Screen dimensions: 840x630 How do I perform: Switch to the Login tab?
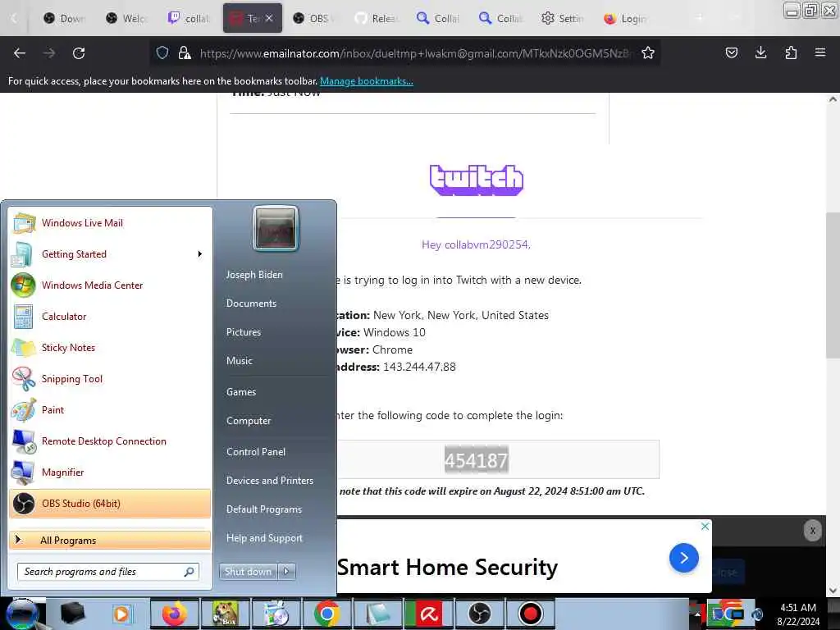[x=626, y=18]
